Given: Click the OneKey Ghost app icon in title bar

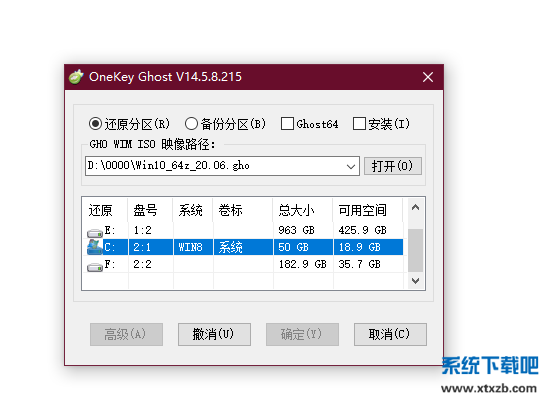Looking at the screenshot, I should click(76, 77).
